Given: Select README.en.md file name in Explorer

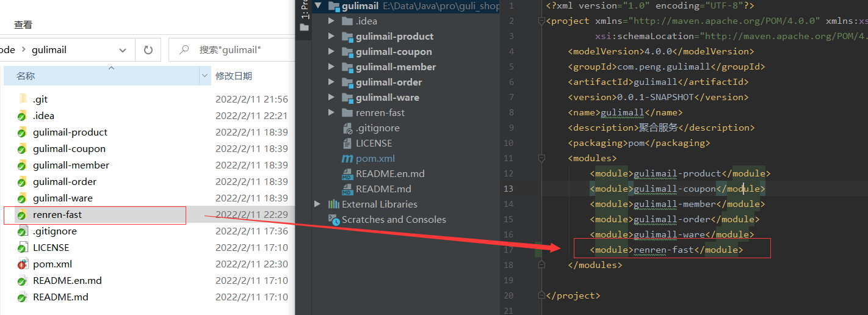Looking at the screenshot, I should (67, 280).
